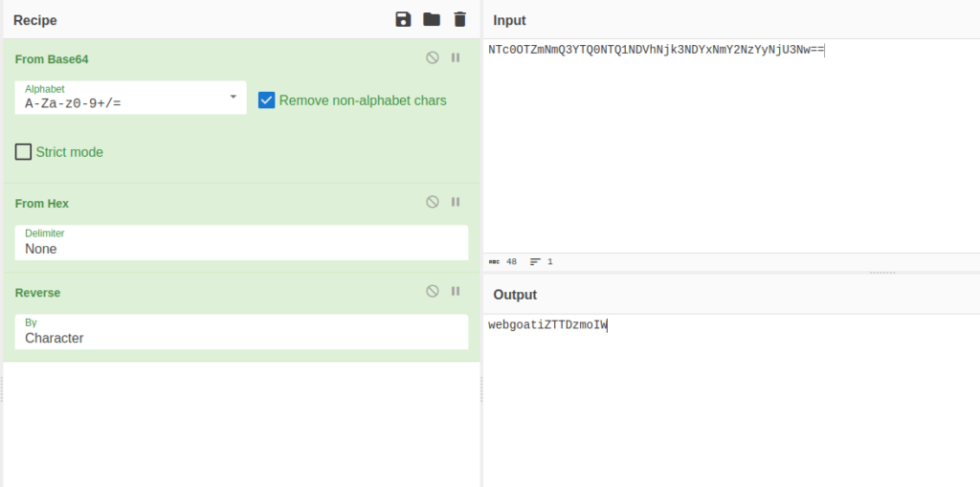Click the From Base64 operation title
This screenshot has width=980, height=487.
52,59
